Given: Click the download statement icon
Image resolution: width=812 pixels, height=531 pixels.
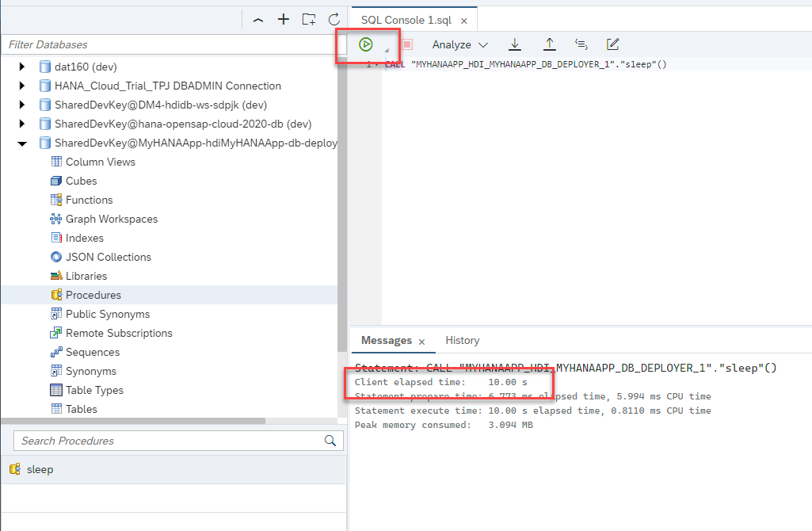Looking at the screenshot, I should coord(515,44).
